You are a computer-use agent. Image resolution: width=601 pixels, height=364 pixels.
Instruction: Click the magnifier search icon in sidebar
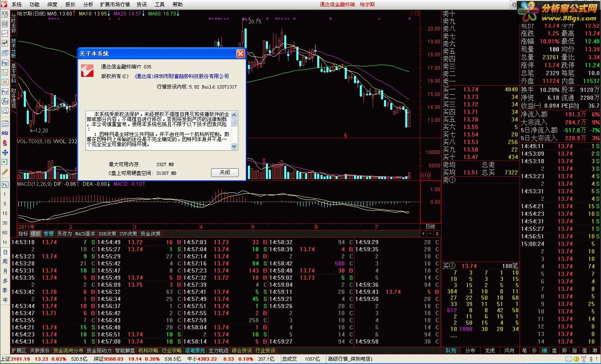[5, 111]
